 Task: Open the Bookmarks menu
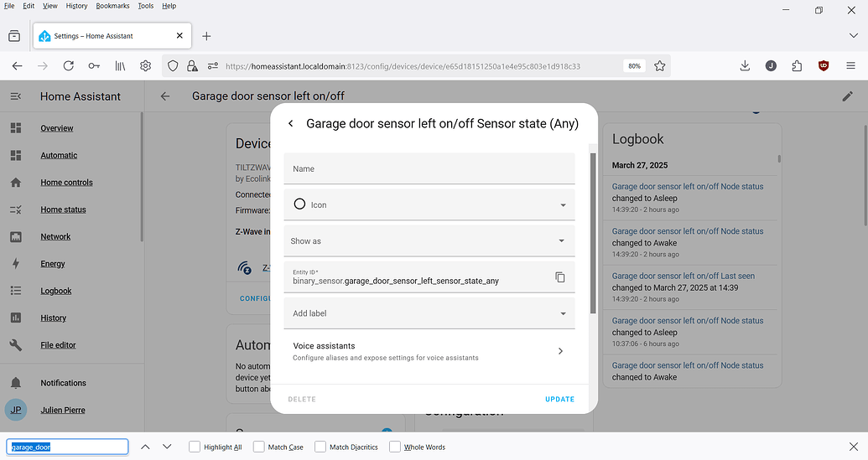click(112, 6)
